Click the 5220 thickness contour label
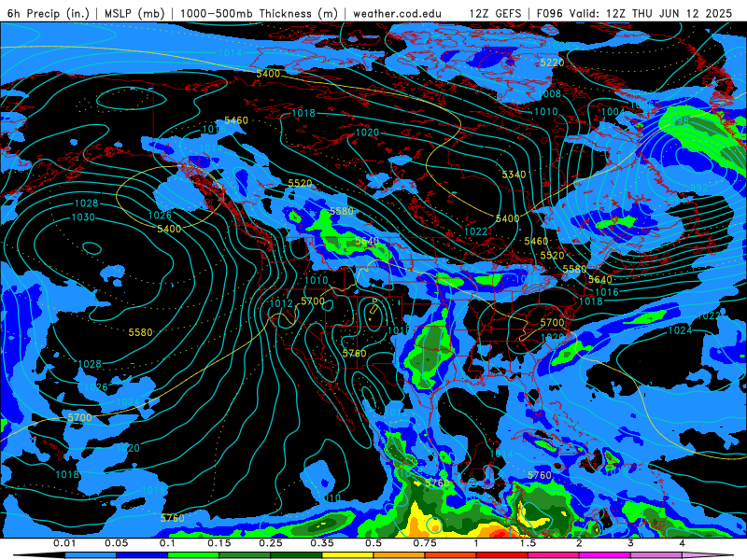Viewport: 747px width, 560px height. (552, 63)
